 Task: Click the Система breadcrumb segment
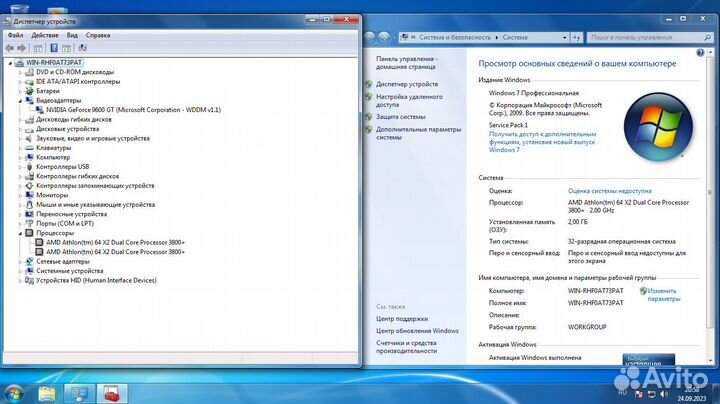point(515,37)
